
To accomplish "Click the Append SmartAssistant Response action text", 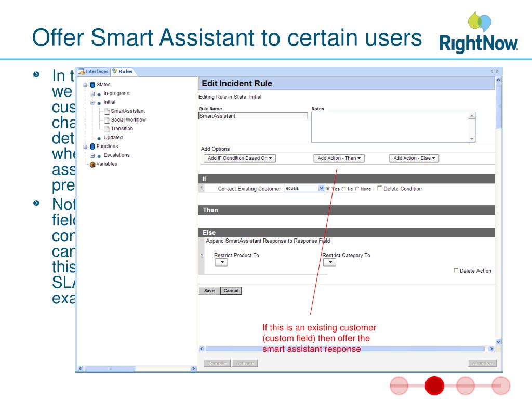I will point(268,241).
